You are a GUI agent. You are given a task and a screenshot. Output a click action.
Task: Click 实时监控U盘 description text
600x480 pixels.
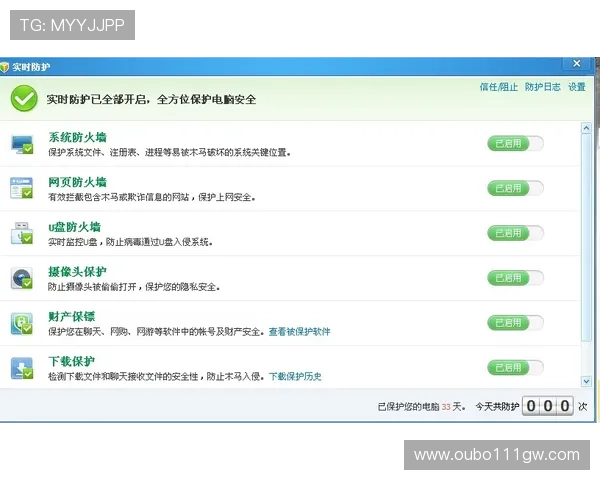click(x=130, y=242)
